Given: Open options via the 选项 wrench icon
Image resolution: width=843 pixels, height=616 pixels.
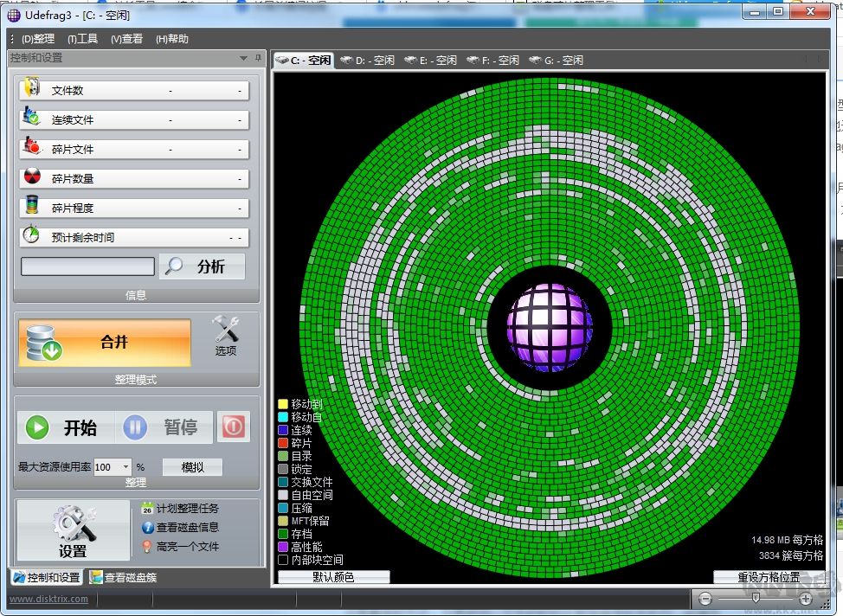Looking at the screenshot, I should [227, 329].
